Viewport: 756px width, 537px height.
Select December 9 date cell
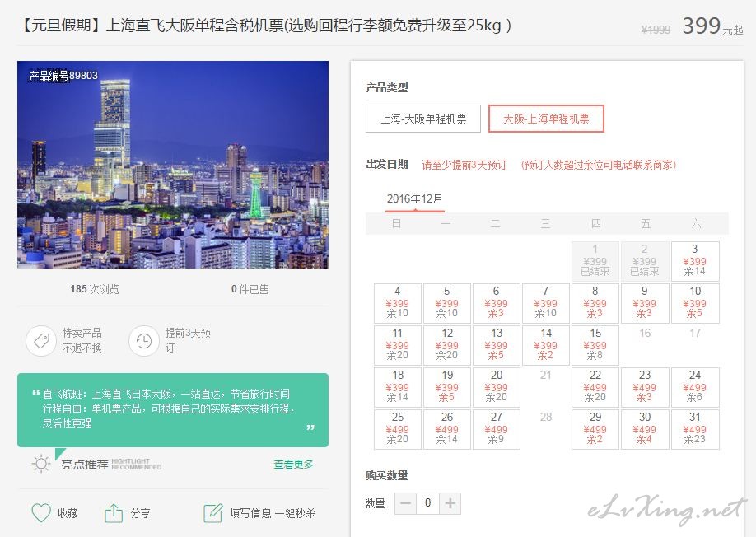point(645,303)
